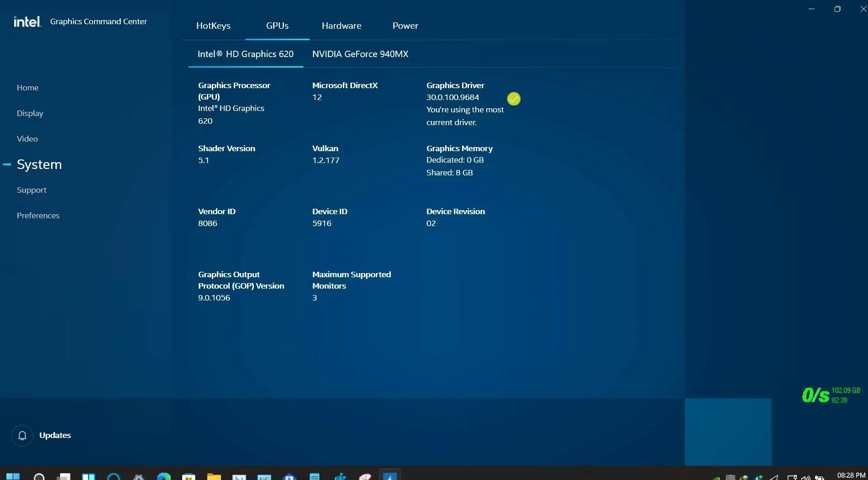The width and height of the screenshot is (868, 480).
Task: Click the Vendor ID heading
Action: (x=216, y=211)
